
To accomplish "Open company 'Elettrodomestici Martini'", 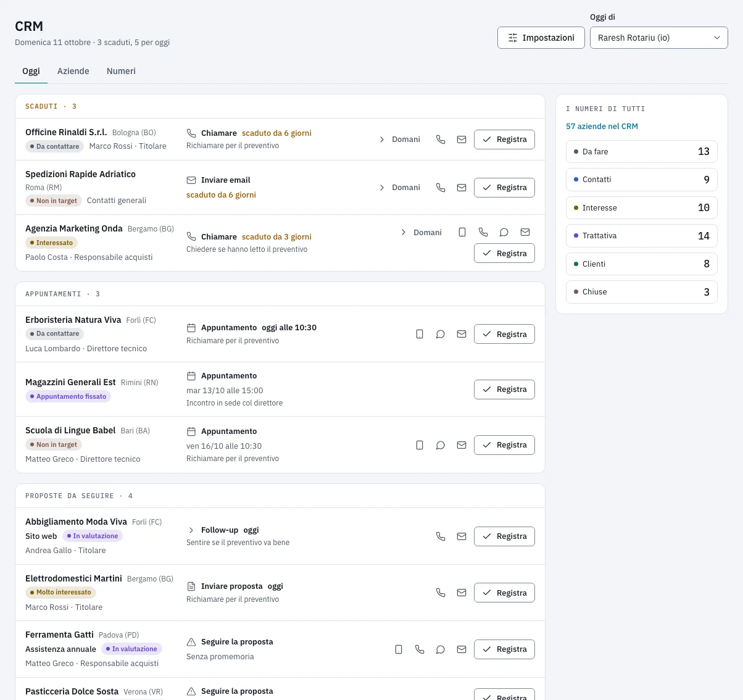I will pos(73,578).
